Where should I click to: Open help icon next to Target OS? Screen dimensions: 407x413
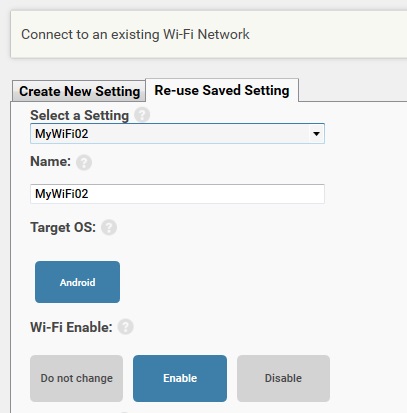click(109, 228)
